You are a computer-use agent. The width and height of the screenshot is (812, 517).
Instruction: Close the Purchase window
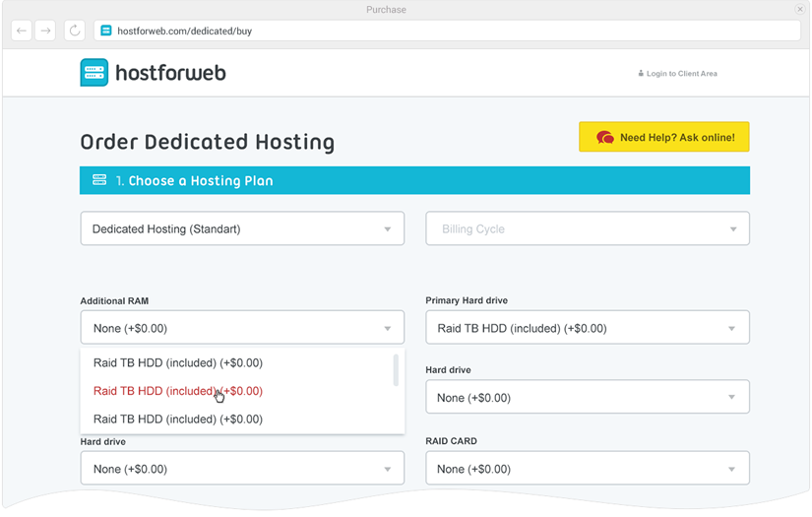coord(799,9)
